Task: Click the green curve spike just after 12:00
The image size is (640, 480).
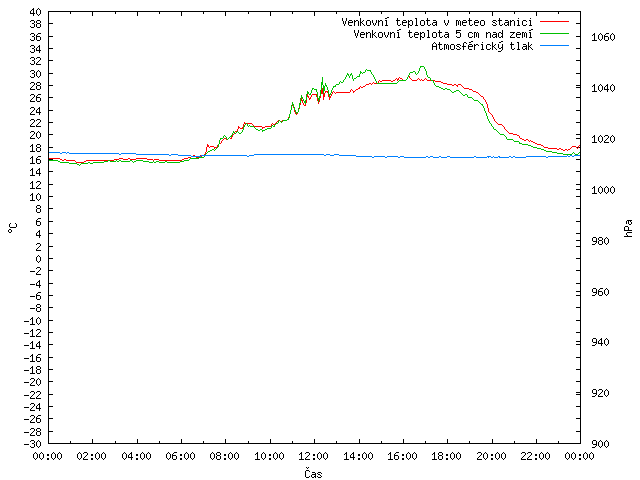Action: [x=322, y=78]
